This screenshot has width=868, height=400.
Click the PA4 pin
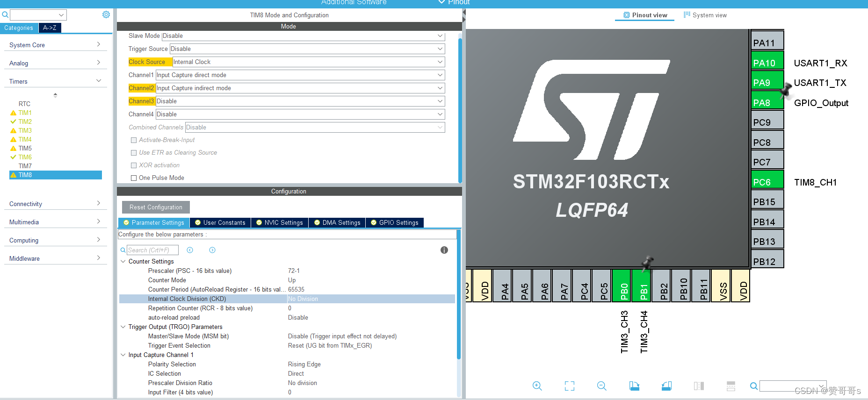pos(502,286)
